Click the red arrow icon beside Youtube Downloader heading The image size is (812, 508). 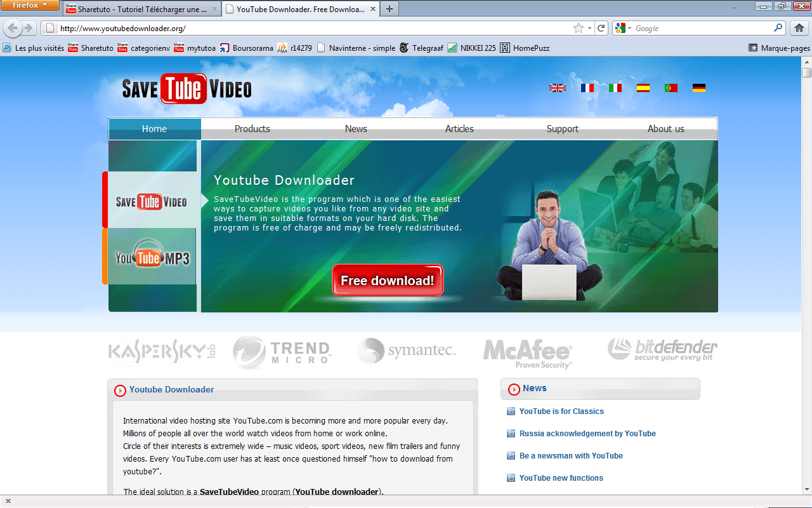pyautogui.click(x=120, y=391)
